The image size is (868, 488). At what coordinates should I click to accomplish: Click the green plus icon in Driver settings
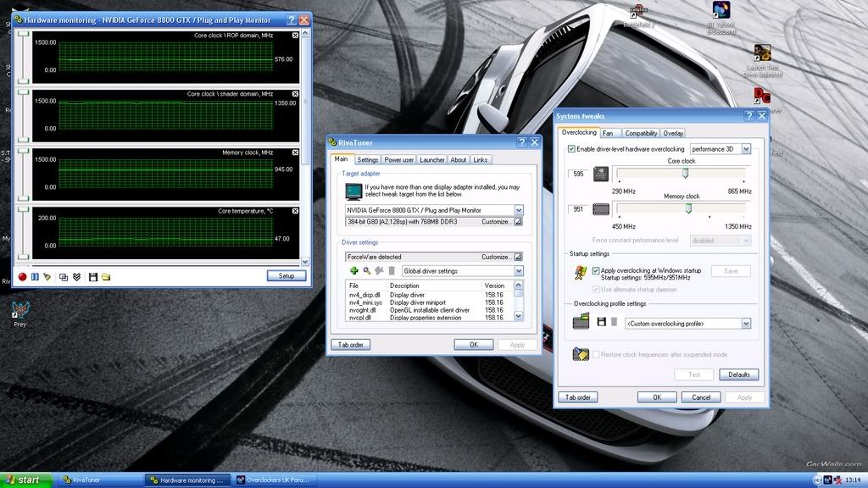354,270
